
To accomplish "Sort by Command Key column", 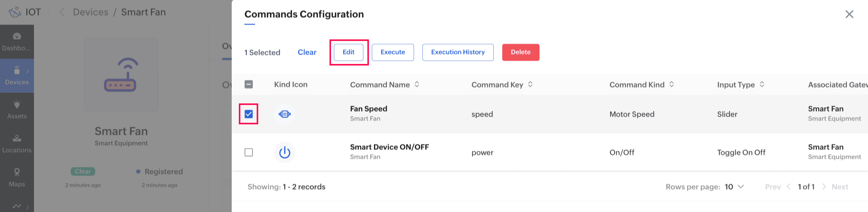I will [x=530, y=84].
